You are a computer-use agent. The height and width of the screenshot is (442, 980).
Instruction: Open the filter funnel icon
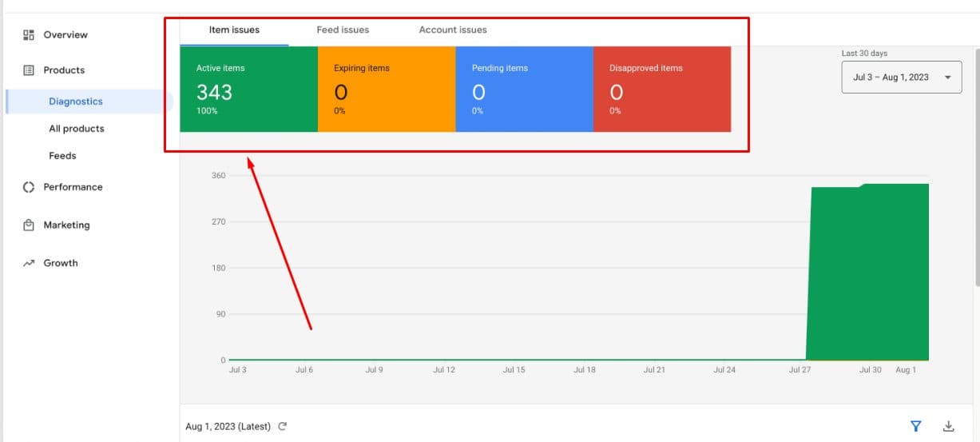coord(916,426)
